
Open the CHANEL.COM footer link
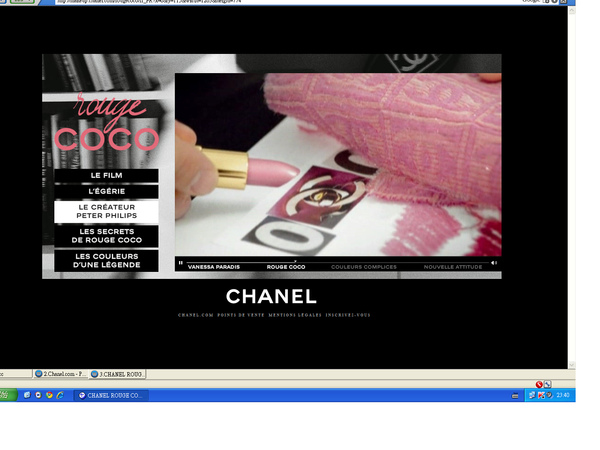(196, 315)
